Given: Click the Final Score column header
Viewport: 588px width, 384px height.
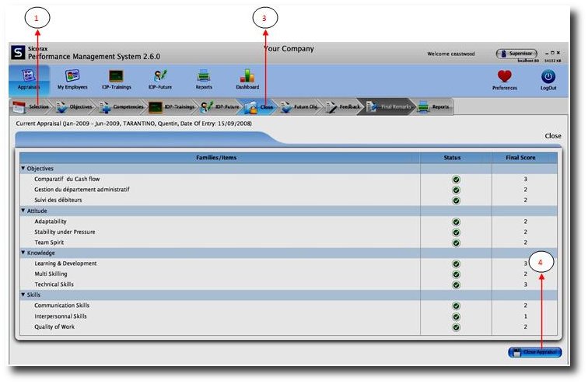Looking at the screenshot, I should pos(525,158).
